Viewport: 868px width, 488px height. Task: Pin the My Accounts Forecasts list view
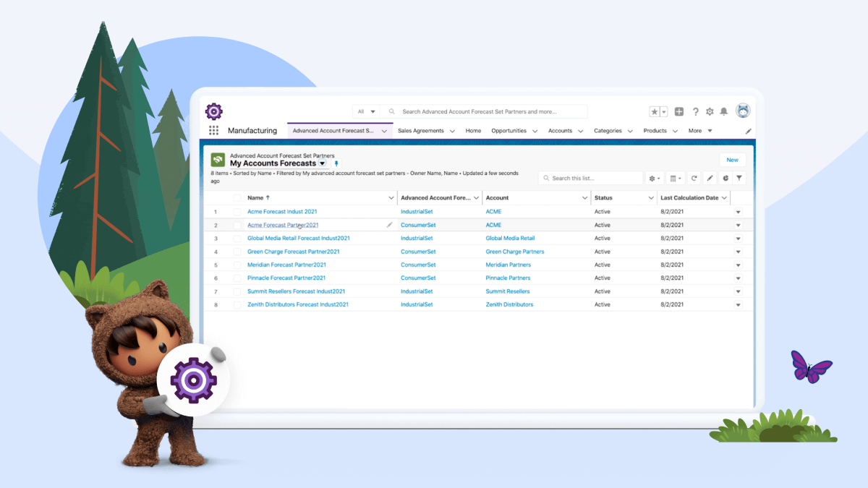click(336, 164)
